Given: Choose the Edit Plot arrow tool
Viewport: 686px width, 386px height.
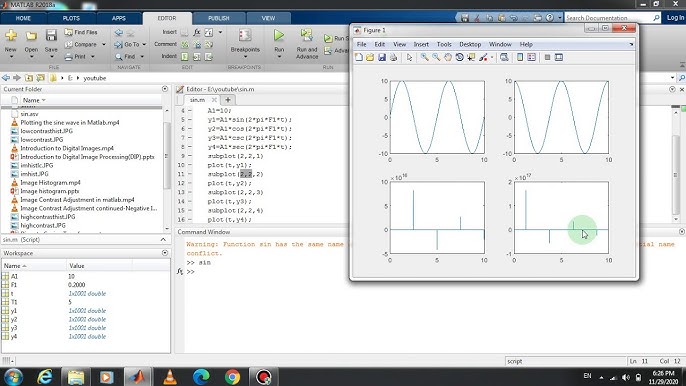Looking at the screenshot, I should coord(410,57).
